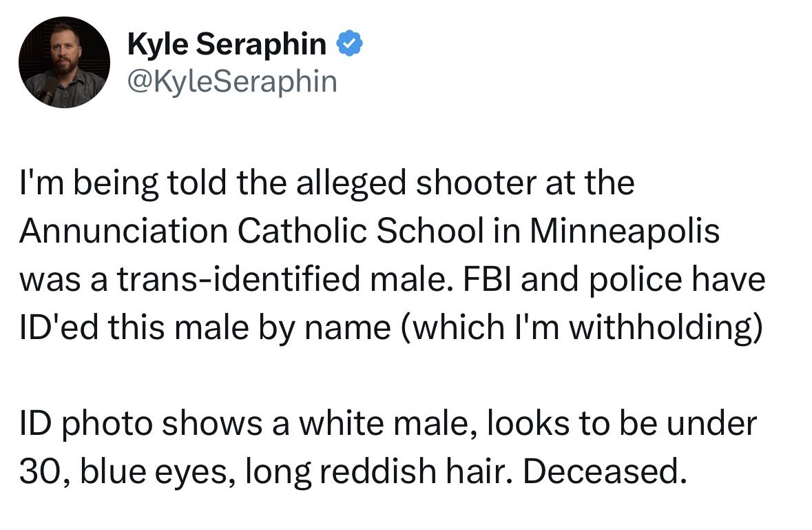Open the @KyleSeraphin handle link
Screen dimensions: 812x530
[233, 81]
